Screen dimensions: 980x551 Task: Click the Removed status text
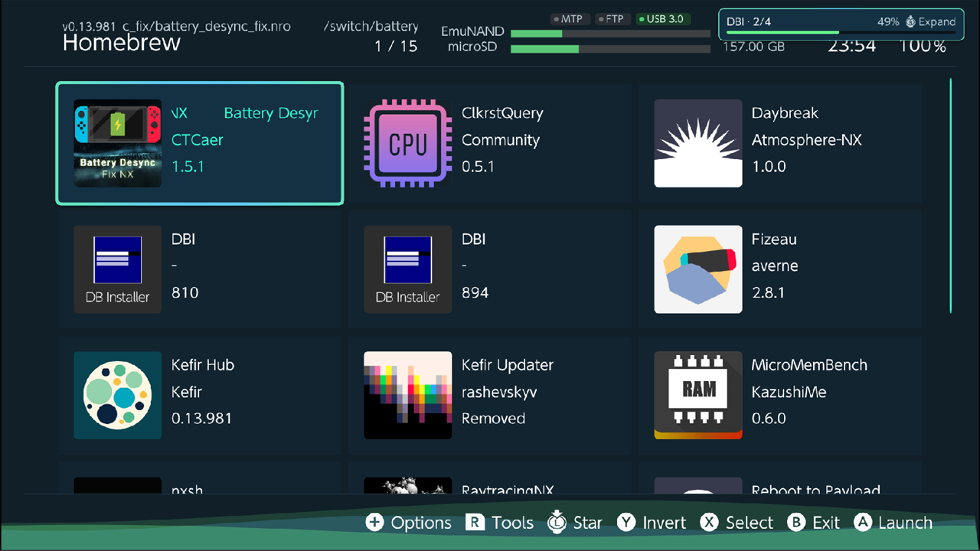click(494, 419)
